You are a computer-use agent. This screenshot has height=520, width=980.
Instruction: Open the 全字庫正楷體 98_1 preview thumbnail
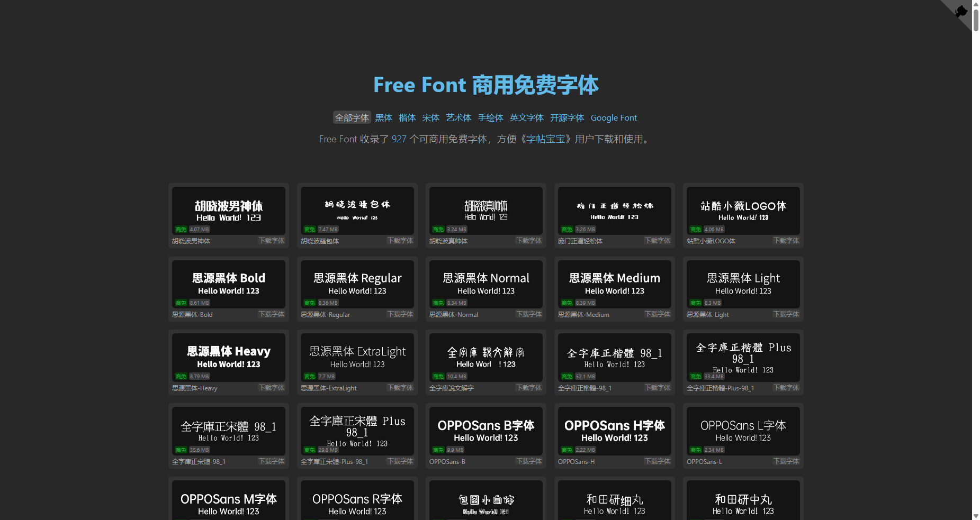(615, 358)
